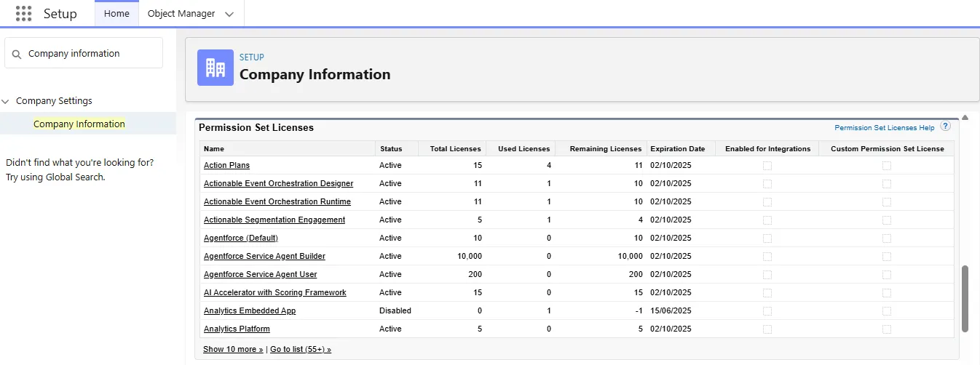Toggle Custom Permission Set License for Agentforce (Default)
Image resolution: width=980 pixels, height=365 pixels.
pyautogui.click(x=886, y=238)
